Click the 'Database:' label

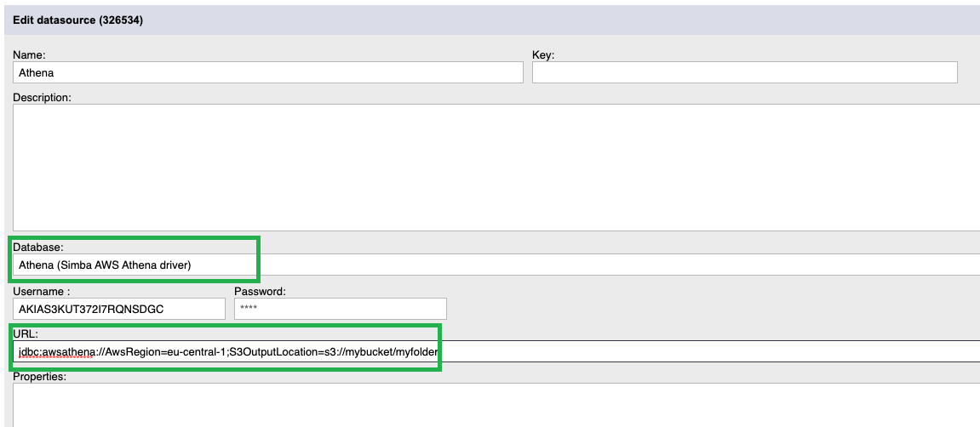tap(37, 248)
